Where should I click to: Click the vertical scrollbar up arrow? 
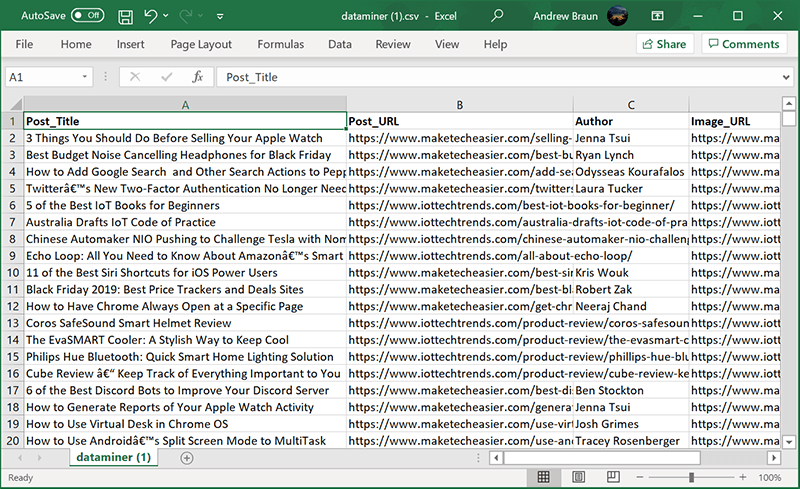pos(789,104)
